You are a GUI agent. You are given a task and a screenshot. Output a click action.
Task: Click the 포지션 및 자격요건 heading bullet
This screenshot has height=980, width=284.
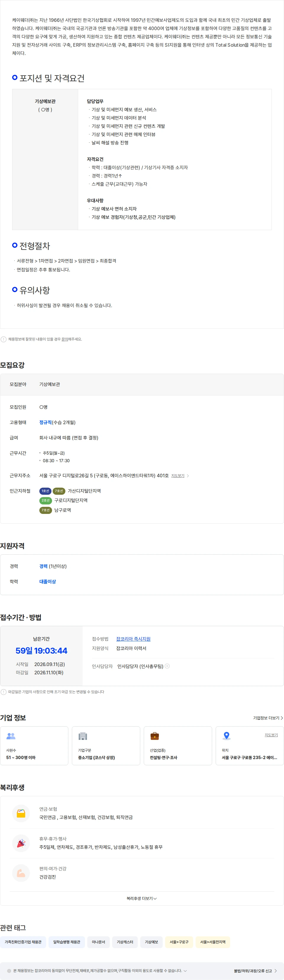point(15,77)
